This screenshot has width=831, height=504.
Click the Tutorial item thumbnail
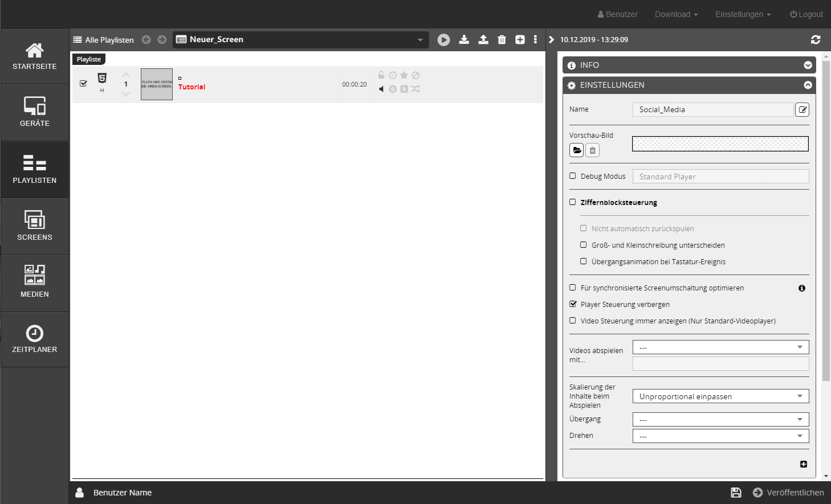[x=157, y=84]
